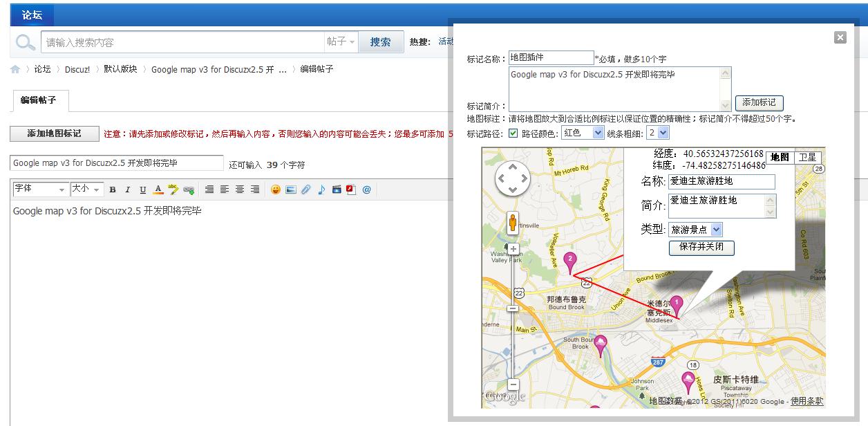Click the map zoom slider handle
Image resolution: width=868 pixels, height=426 pixels.
[x=513, y=308]
